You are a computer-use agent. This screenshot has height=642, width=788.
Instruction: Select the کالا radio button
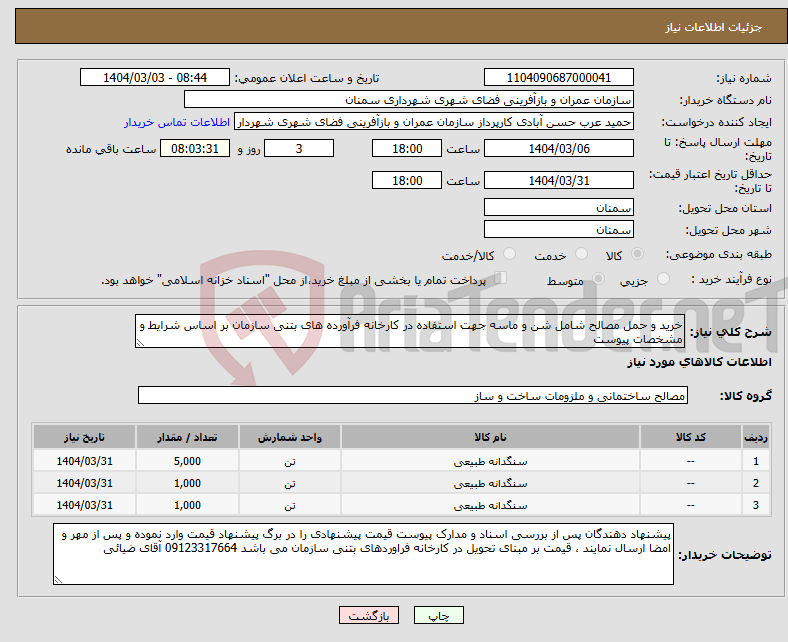click(x=637, y=254)
